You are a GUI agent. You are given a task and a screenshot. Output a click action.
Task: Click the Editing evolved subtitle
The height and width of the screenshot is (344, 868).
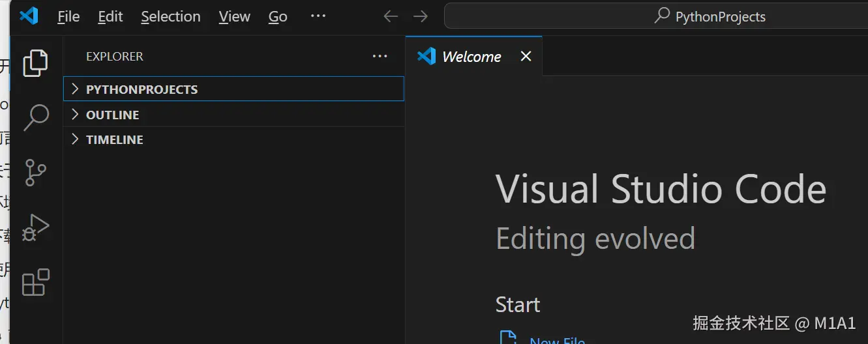[595, 238]
